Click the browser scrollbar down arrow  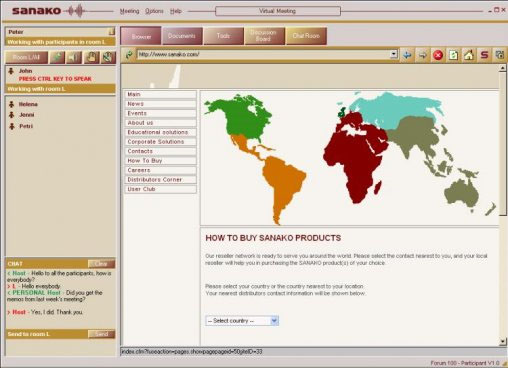point(502,341)
